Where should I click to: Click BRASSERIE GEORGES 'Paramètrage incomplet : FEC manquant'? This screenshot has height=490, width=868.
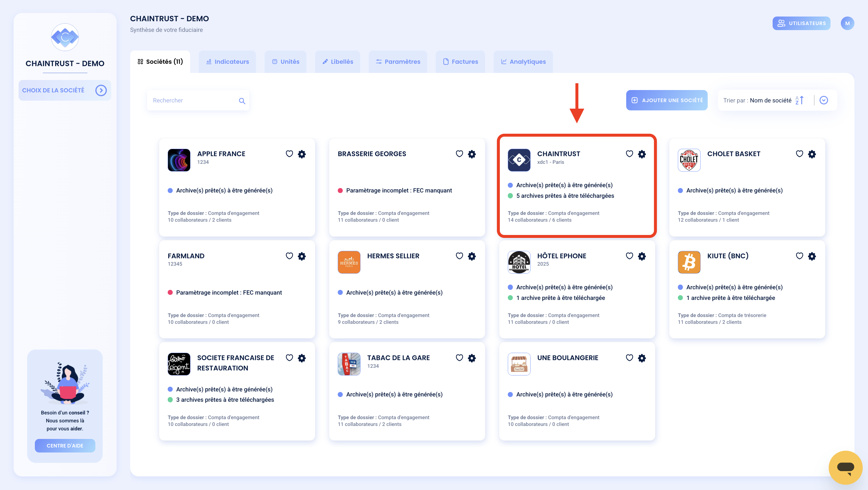pos(399,190)
